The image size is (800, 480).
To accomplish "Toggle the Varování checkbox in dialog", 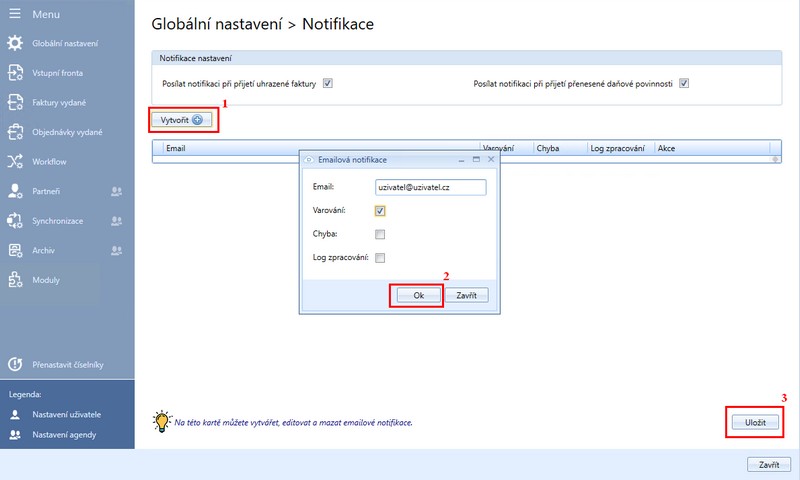I will 380,211.
